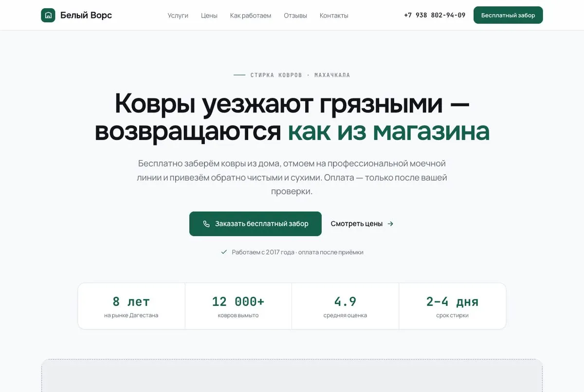The height and width of the screenshot is (392, 584).
Task: Click the 8 лет statistic
Action: point(131,302)
